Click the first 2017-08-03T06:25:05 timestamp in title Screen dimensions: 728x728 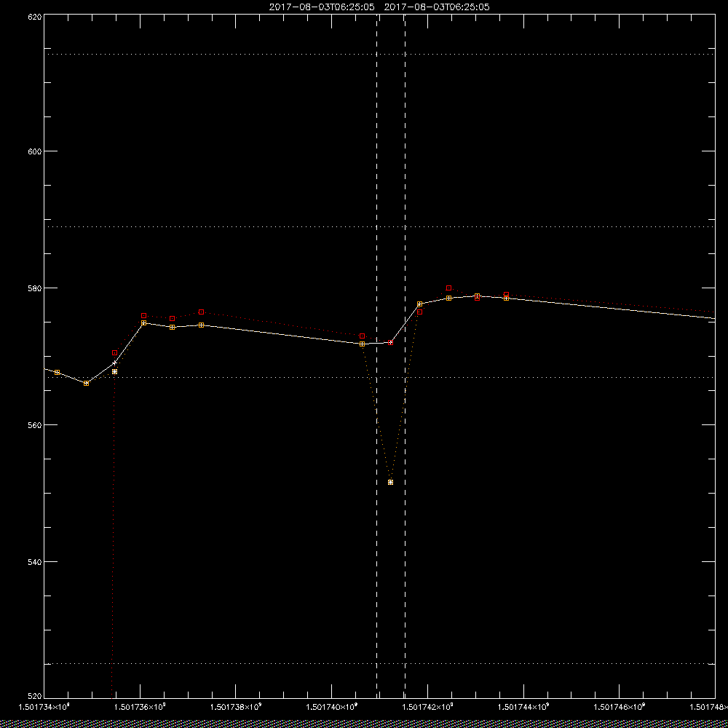coord(322,7)
